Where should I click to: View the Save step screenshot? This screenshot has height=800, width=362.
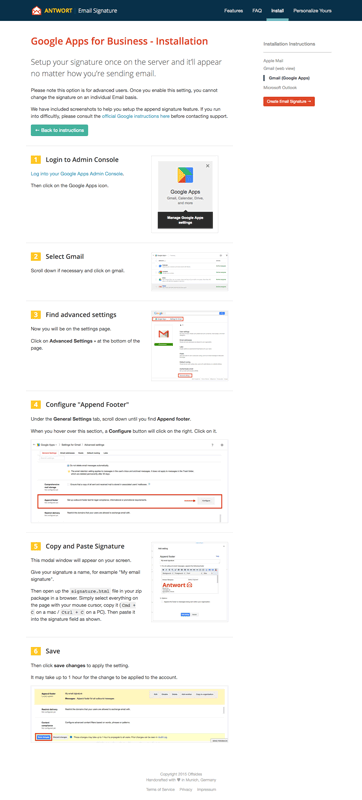tap(130, 714)
